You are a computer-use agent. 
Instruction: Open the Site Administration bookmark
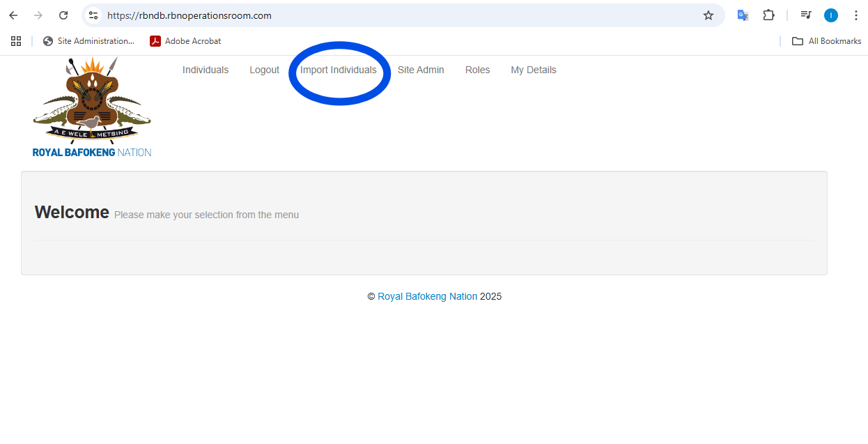coord(88,41)
